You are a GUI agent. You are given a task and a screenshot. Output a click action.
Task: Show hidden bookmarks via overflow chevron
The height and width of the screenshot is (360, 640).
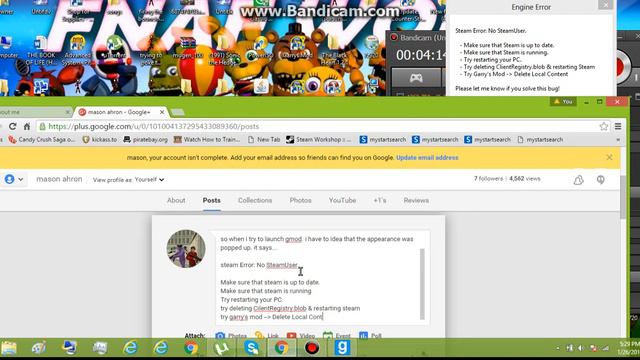[x=618, y=140]
